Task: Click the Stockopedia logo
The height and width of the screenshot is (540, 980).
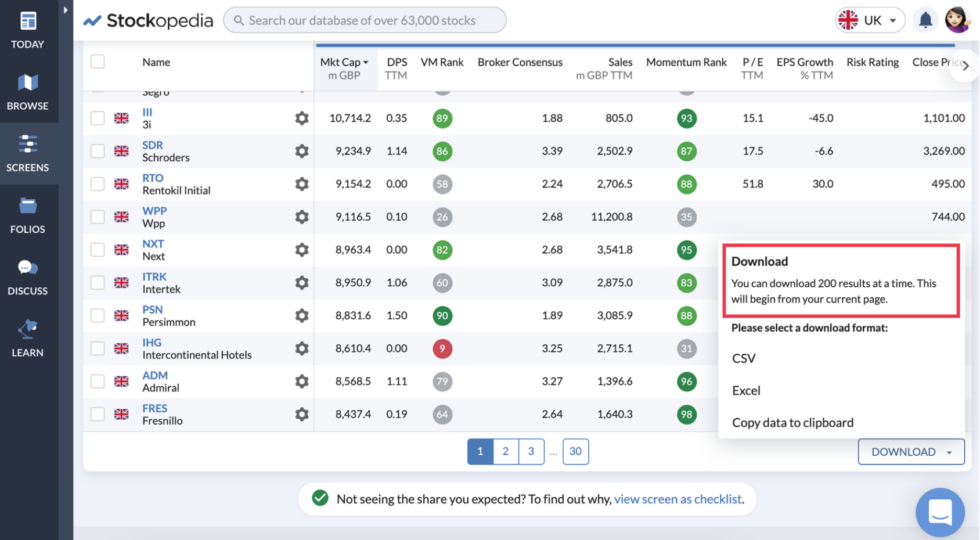Action: (x=149, y=20)
